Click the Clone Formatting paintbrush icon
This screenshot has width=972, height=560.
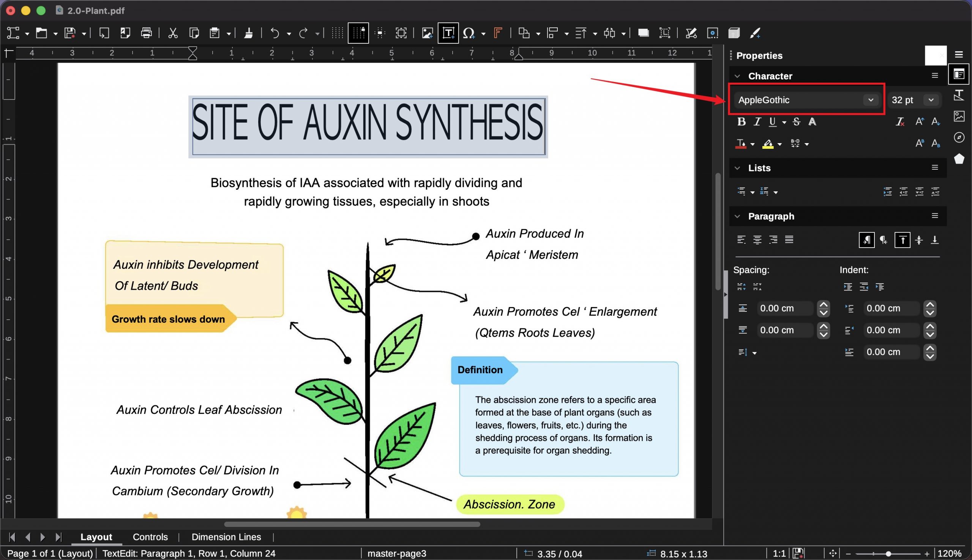tap(248, 33)
